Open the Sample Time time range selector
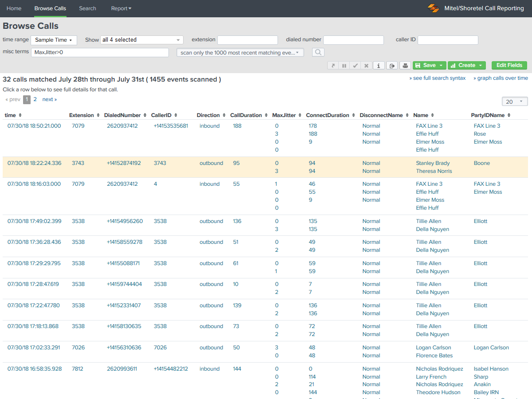 (54, 40)
